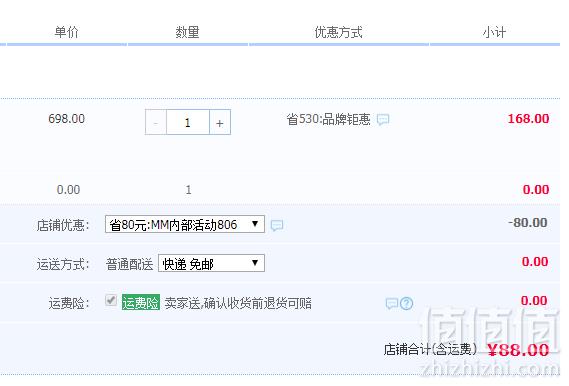Click the store total ¥88.00

tap(518, 350)
